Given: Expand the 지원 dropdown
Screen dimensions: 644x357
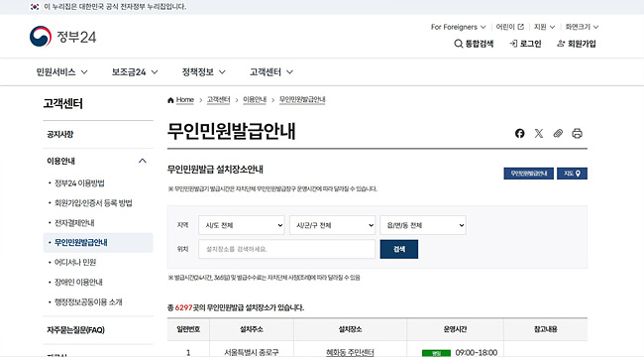Looking at the screenshot, I should [x=544, y=27].
